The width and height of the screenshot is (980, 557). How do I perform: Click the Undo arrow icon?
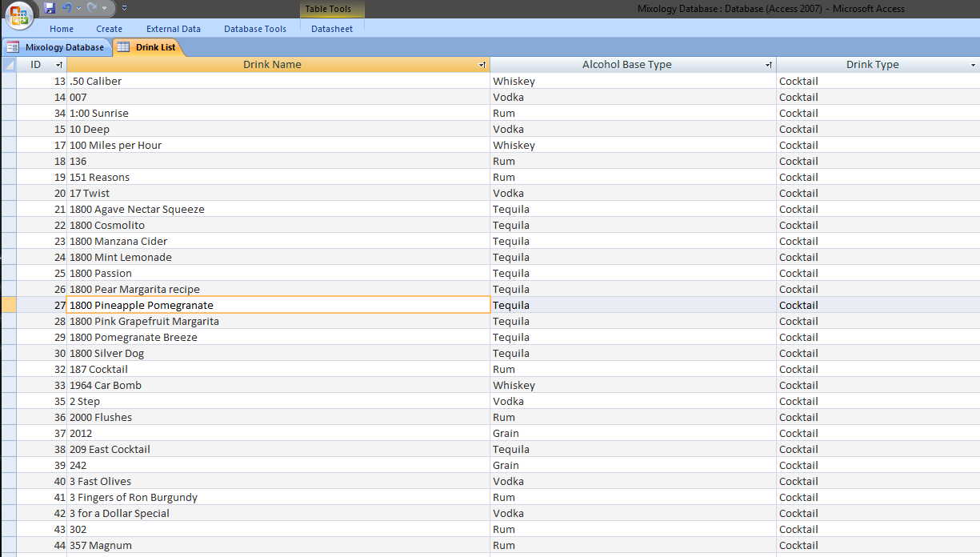[67, 8]
